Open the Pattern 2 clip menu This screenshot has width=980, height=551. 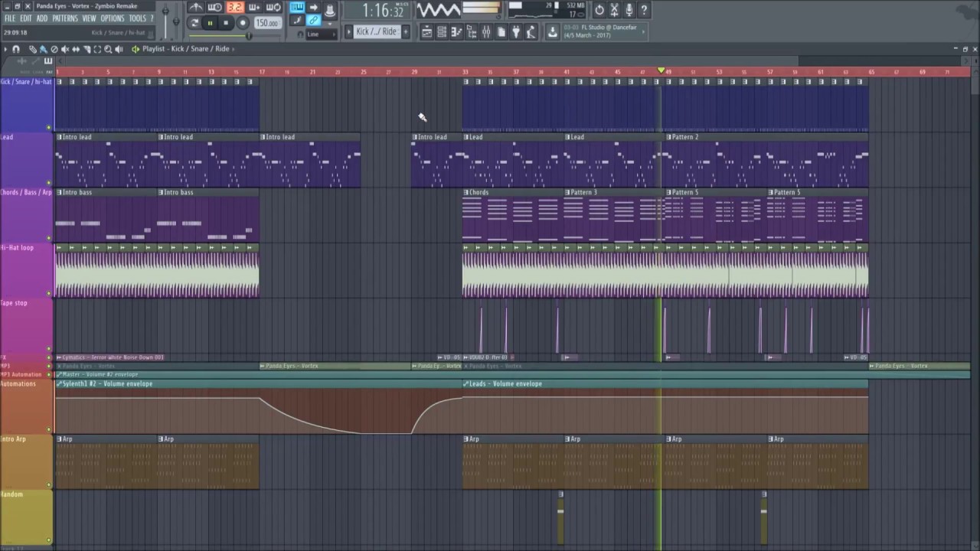[x=670, y=137]
